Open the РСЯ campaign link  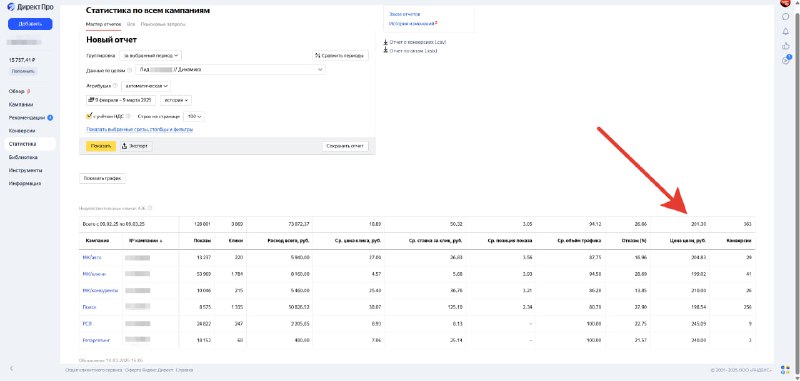pyautogui.click(x=87, y=324)
